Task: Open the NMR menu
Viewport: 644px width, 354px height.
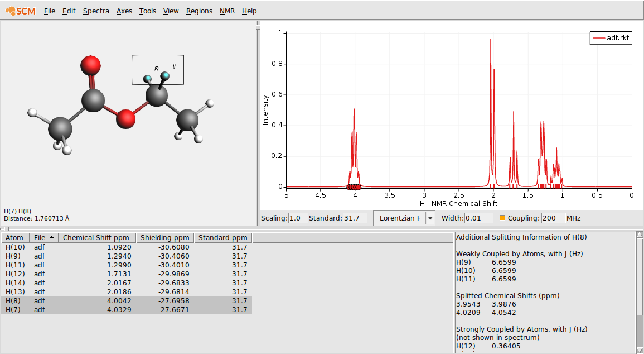Action: pos(227,11)
